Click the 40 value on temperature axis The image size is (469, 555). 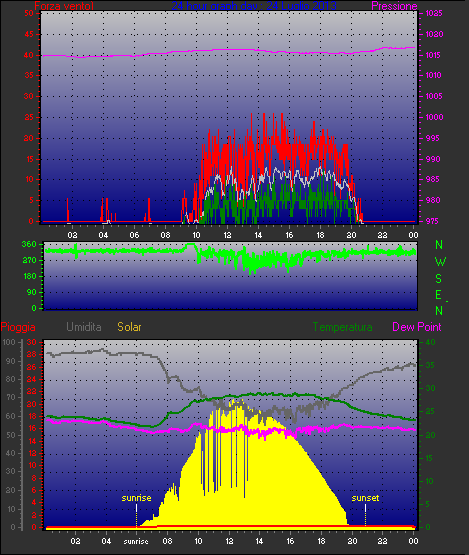coord(430,342)
